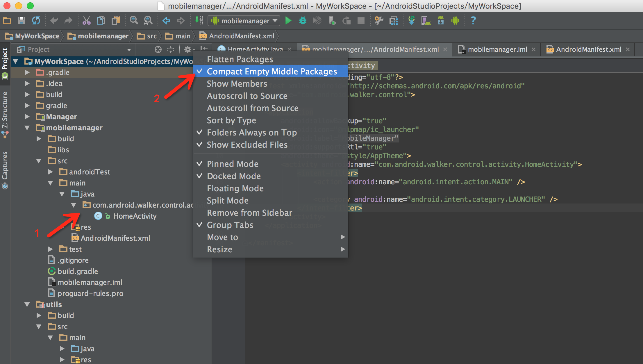Click Run with Coverage icon

pos(317,21)
